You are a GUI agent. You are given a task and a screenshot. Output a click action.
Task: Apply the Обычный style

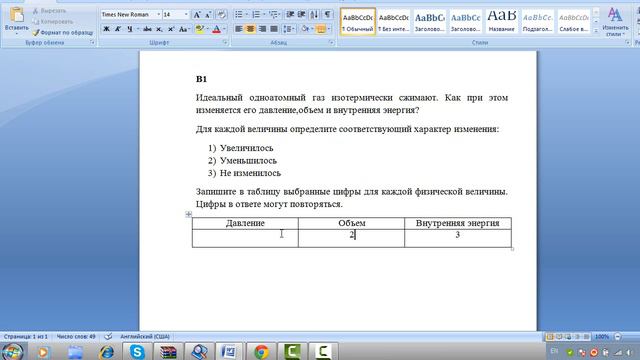pyautogui.click(x=358, y=22)
